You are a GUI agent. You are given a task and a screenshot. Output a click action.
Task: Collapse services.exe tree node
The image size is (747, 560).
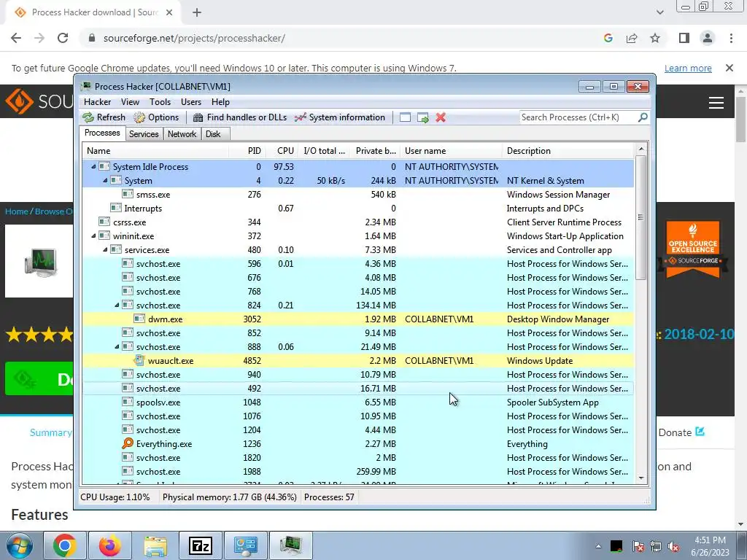point(105,249)
